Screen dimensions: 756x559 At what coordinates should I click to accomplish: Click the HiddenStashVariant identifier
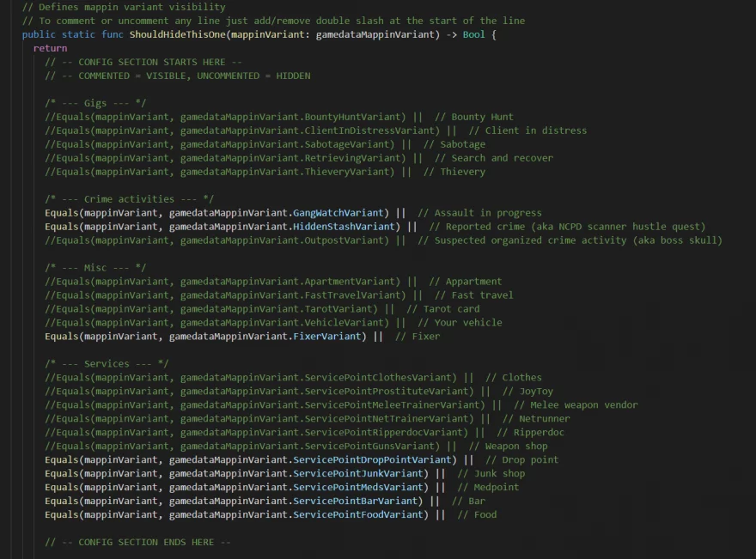click(x=346, y=227)
